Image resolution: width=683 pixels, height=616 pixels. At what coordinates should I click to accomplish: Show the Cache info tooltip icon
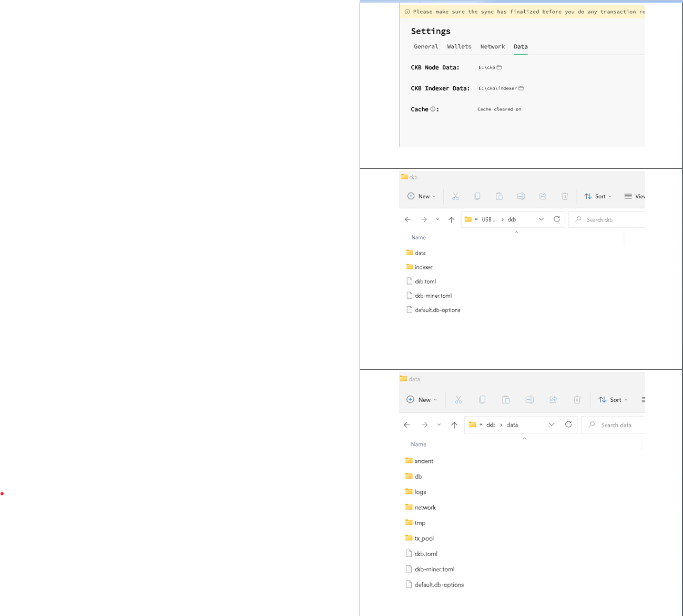point(433,109)
